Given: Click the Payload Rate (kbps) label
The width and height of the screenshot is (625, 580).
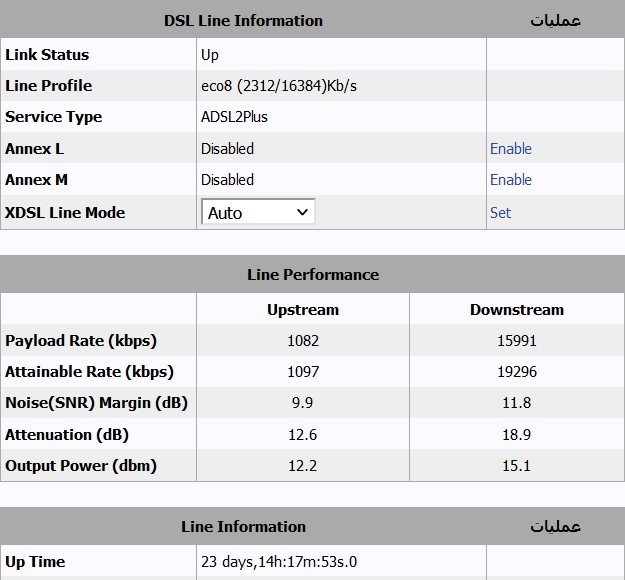Looking at the screenshot, I should coord(81,341).
